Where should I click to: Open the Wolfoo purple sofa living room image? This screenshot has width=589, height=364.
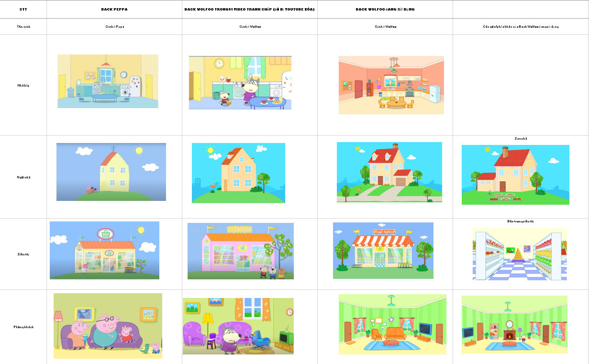238,326
